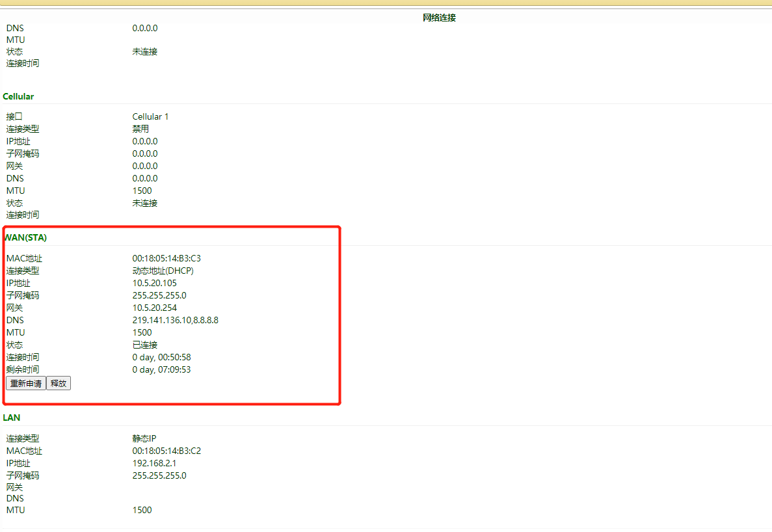Select the DNS value 219.141.136.10,8.8.8.8

[x=176, y=320]
